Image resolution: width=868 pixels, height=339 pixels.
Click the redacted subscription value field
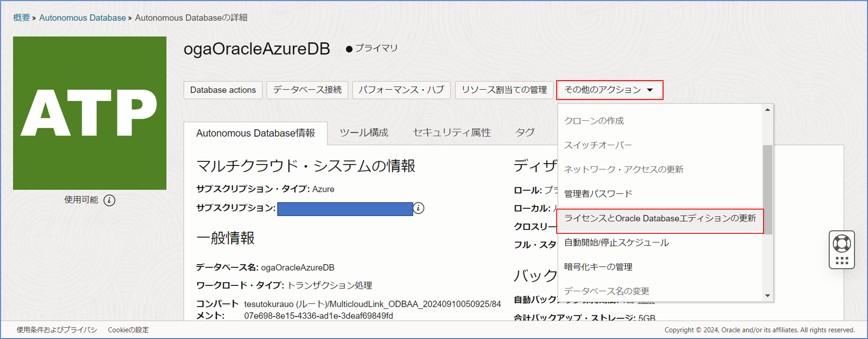coord(345,209)
